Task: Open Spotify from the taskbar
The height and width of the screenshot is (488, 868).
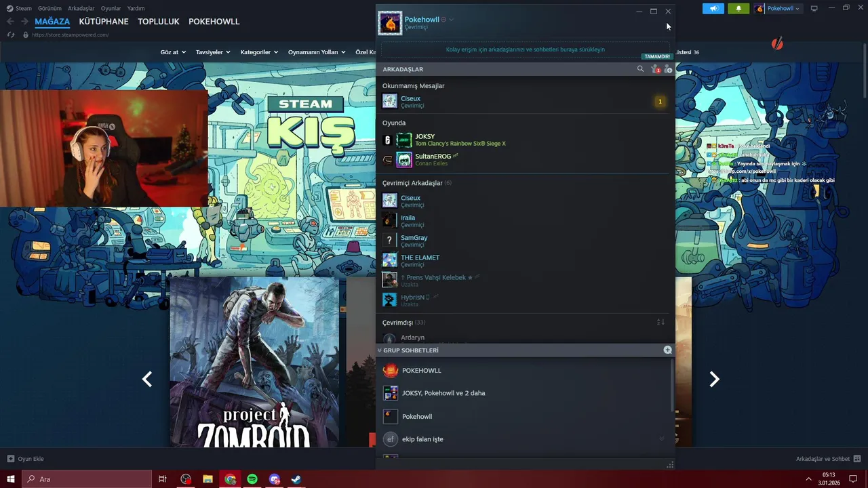Action: click(252, 479)
